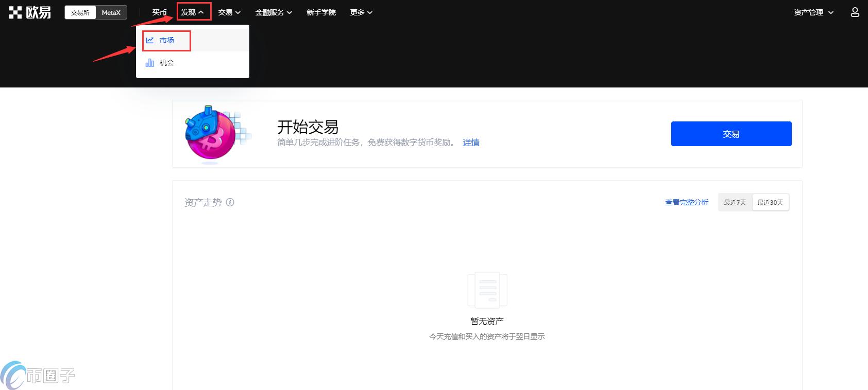Viewport: 868px width, 390px height.
Task: Click the 币圈子 watermark logo
Action: point(38,375)
